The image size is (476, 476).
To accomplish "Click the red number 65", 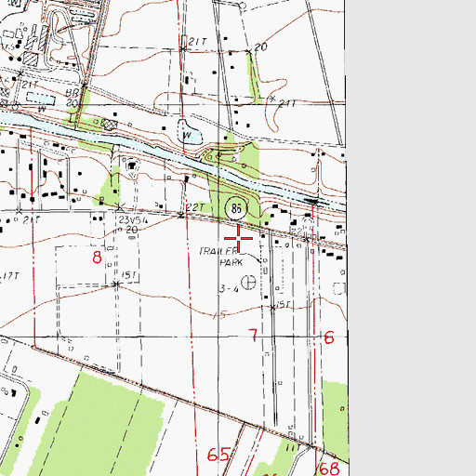I will (218, 455).
